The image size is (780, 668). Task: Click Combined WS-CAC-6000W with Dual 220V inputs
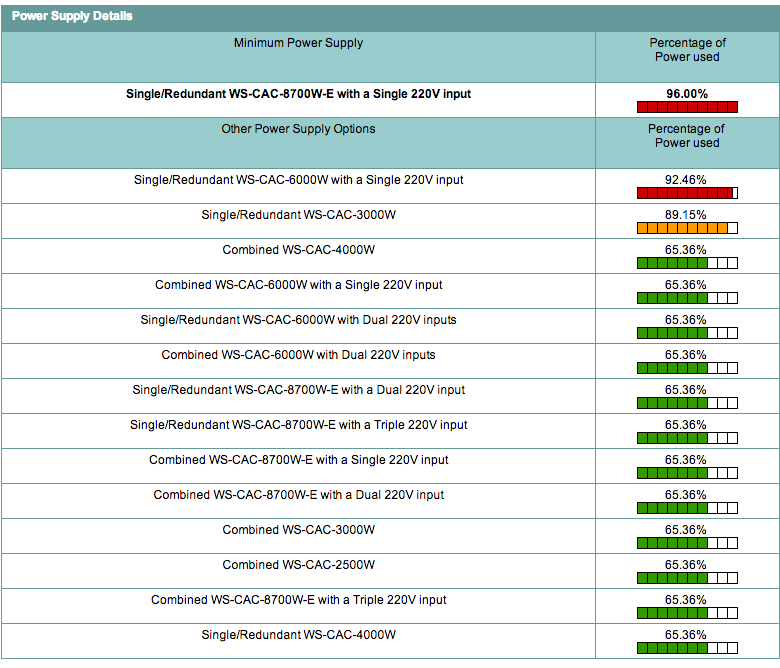pos(298,355)
